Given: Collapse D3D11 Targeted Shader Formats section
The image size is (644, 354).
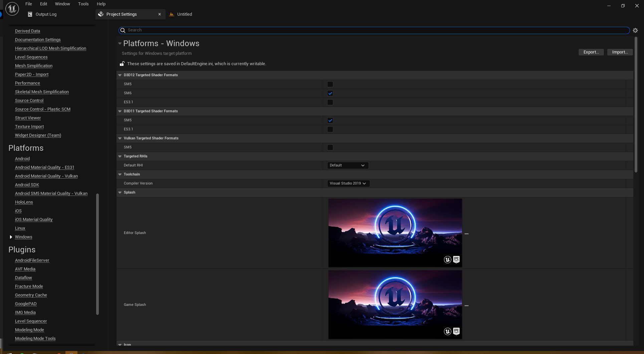Looking at the screenshot, I should (120, 111).
